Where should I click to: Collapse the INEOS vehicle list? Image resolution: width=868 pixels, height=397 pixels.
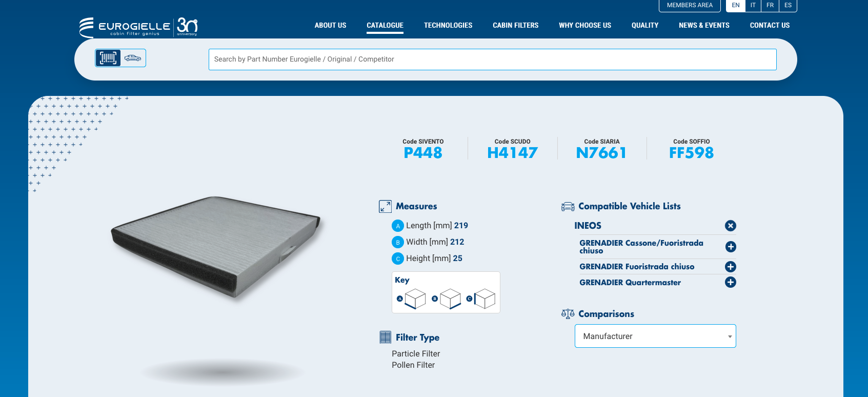[x=731, y=226]
